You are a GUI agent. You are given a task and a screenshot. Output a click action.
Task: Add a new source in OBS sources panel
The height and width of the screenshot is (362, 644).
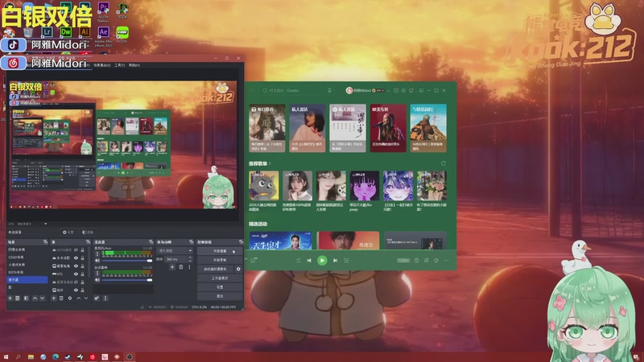pos(54,298)
